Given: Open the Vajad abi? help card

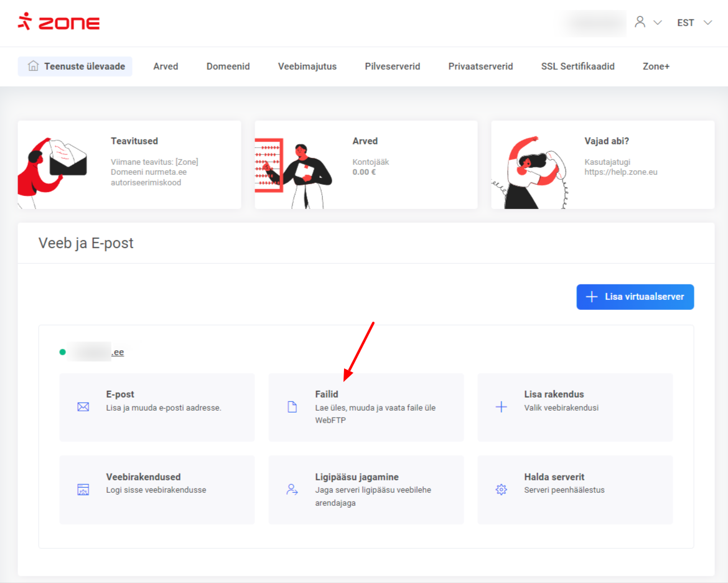Looking at the screenshot, I should 602,164.
